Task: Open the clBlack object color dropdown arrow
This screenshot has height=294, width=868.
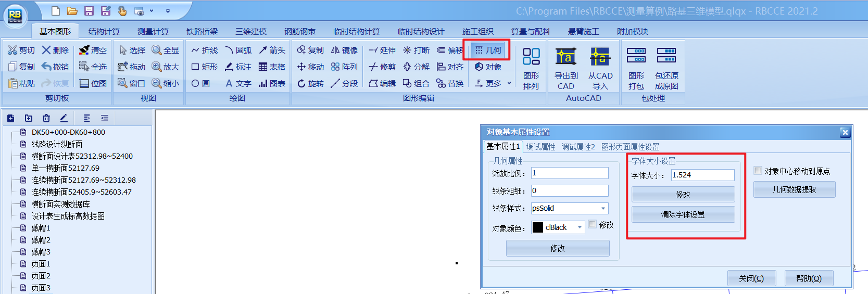Action: pyautogui.click(x=580, y=227)
